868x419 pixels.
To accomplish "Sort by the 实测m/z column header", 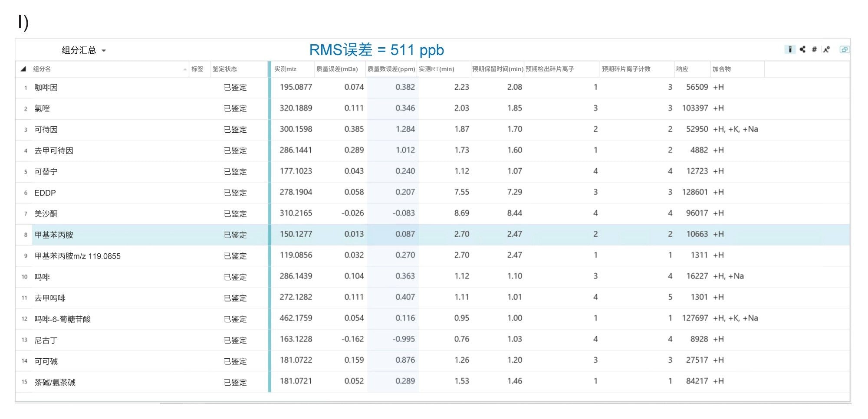I will pyautogui.click(x=293, y=69).
